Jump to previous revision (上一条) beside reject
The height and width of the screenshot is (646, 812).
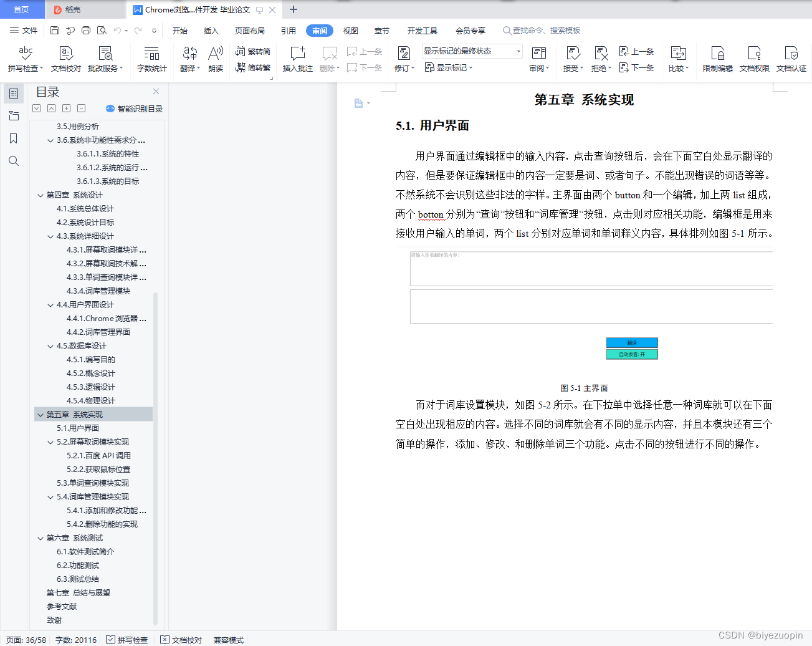click(637, 51)
